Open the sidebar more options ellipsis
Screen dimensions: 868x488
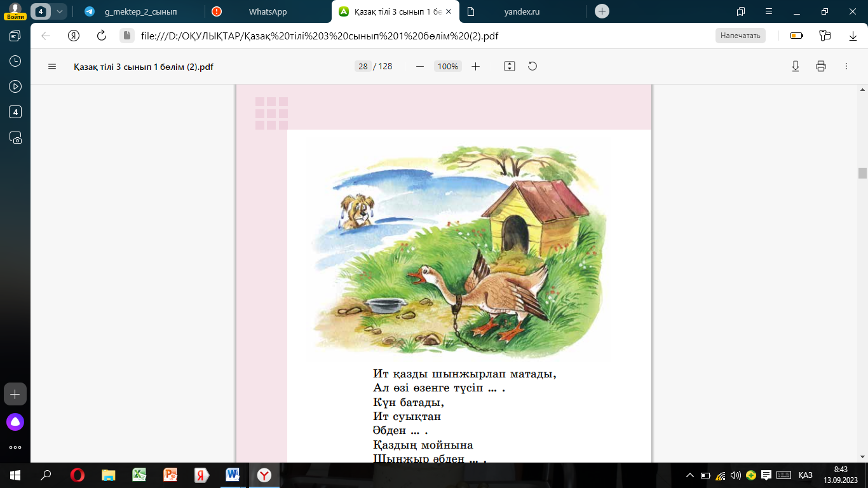[15, 447]
